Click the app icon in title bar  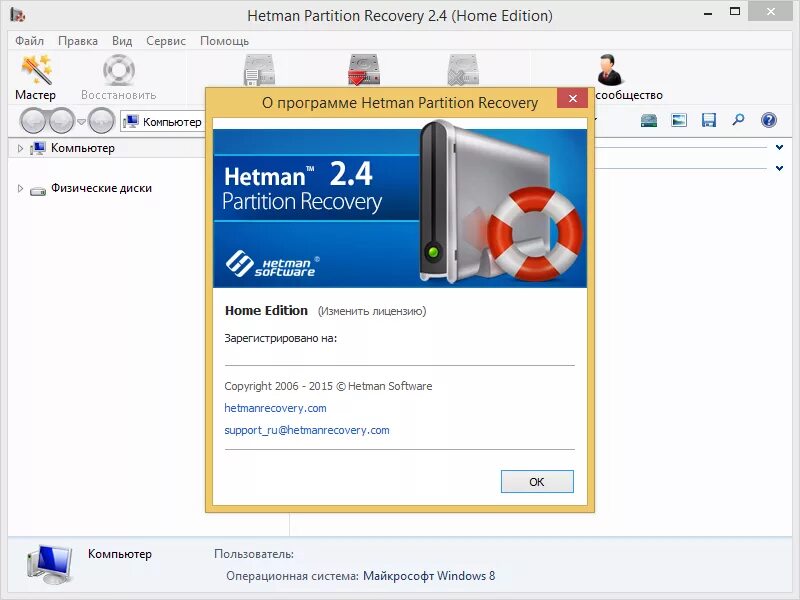(18, 15)
